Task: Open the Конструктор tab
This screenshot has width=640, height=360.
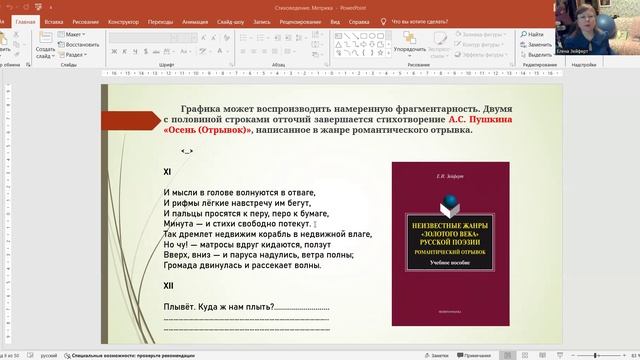Action: (123, 22)
